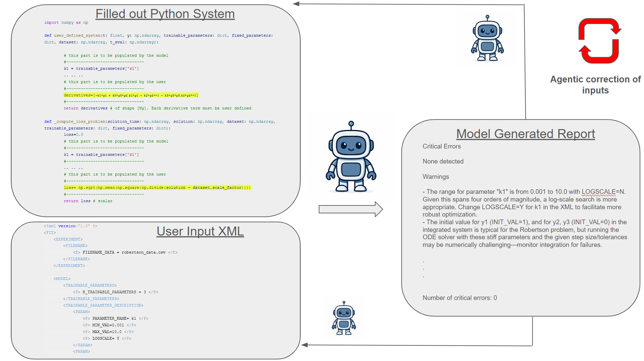
Task: Click the small bottom robot icon
Action: [344, 318]
